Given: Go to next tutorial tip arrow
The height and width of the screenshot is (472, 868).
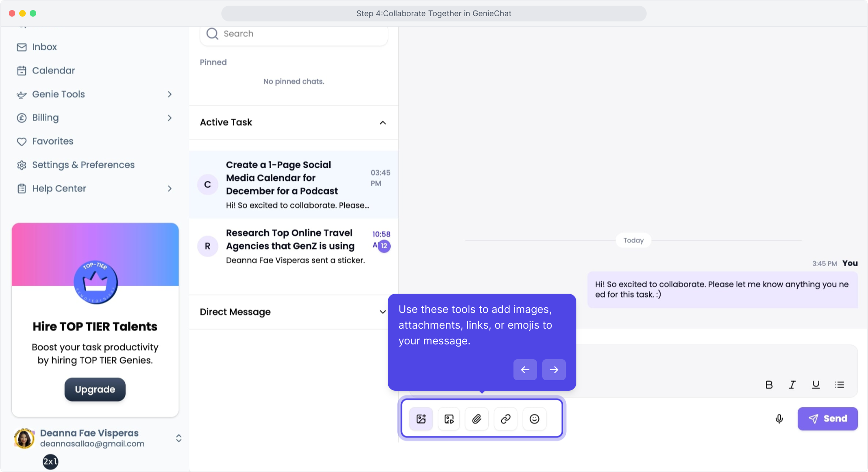Looking at the screenshot, I should [x=554, y=370].
